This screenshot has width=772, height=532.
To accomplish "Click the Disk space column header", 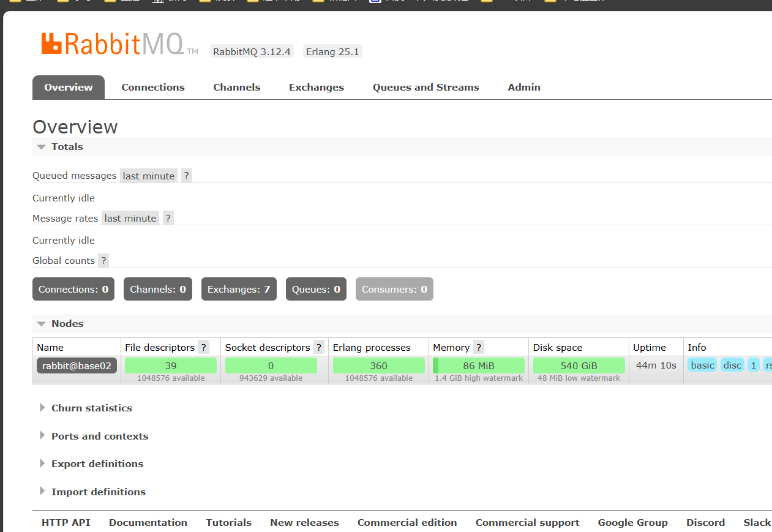I will click(558, 347).
